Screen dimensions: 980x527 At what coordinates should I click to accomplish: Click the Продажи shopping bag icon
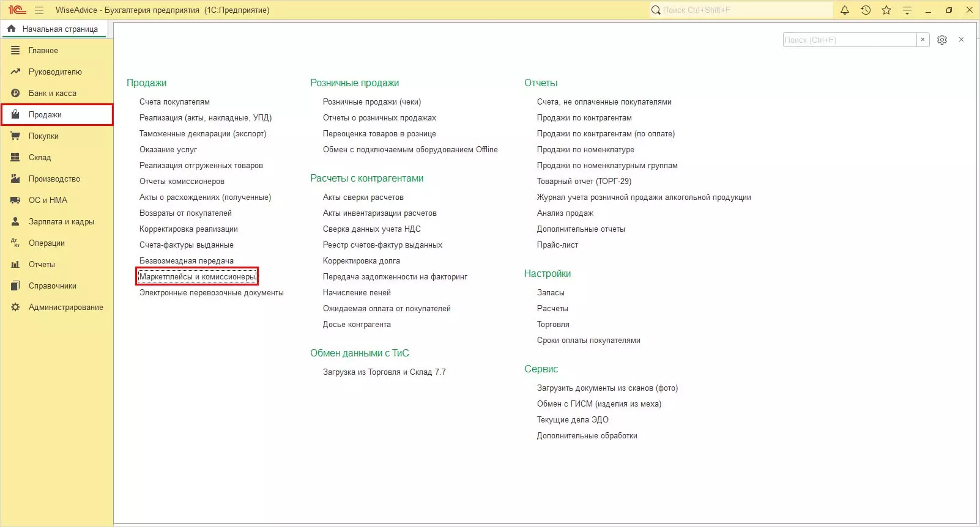point(15,114)
